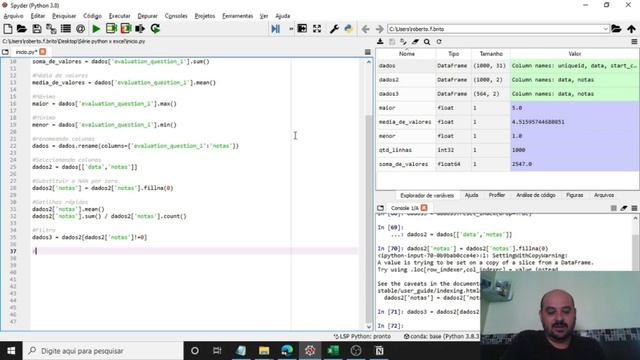Sort variables by the Nome column

(x=407, y=54)
